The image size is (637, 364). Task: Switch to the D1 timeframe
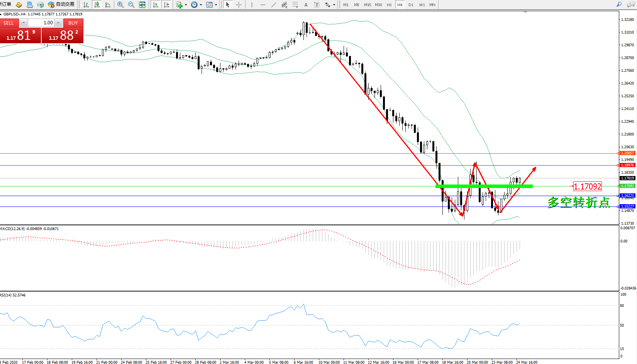click(411, 5)
